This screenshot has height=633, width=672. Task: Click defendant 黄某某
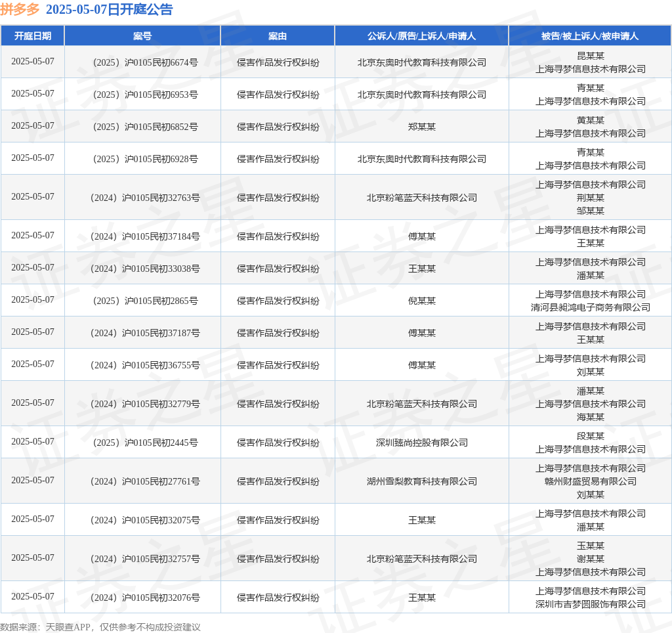590,120
